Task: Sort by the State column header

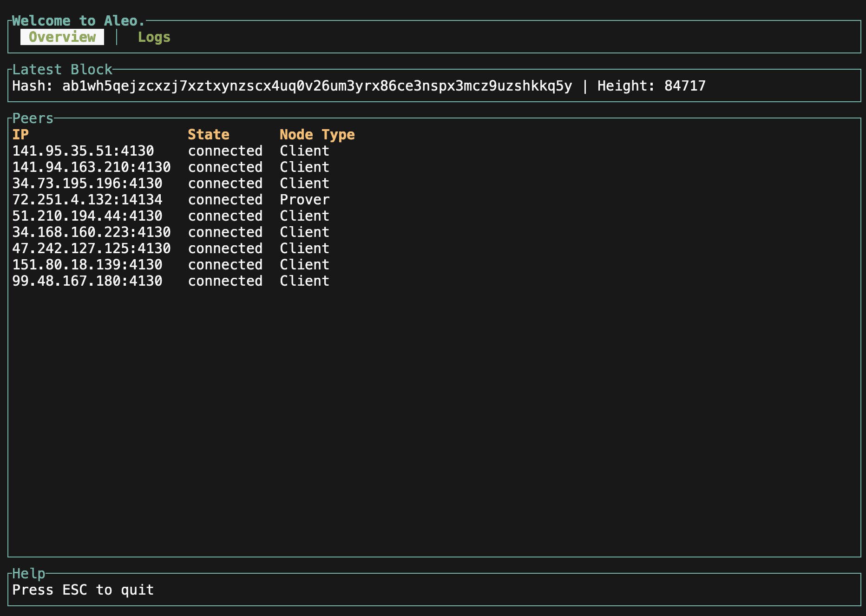Action: 209,134
